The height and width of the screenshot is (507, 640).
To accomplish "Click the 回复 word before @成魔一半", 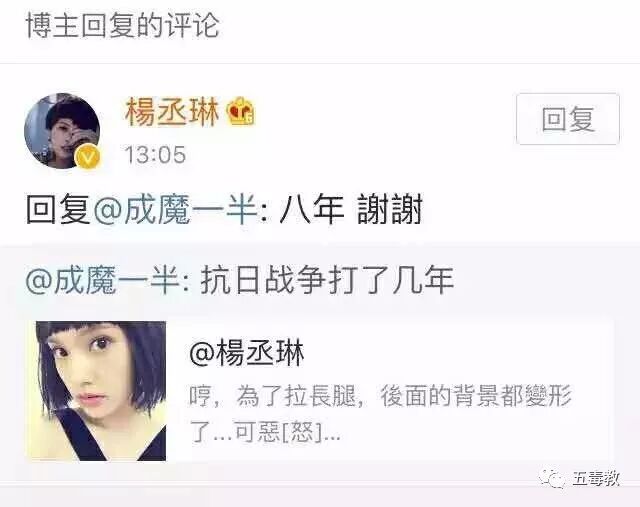I will point(58,209).
